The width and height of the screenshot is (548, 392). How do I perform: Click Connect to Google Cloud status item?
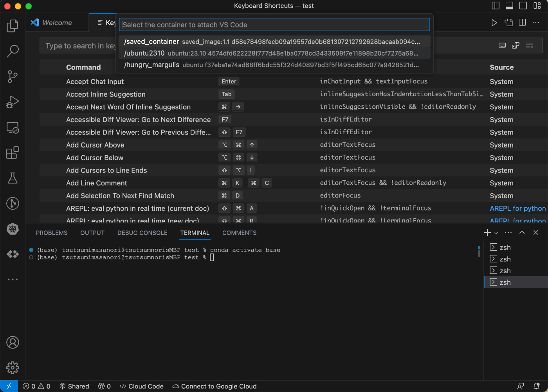[215, 386]
